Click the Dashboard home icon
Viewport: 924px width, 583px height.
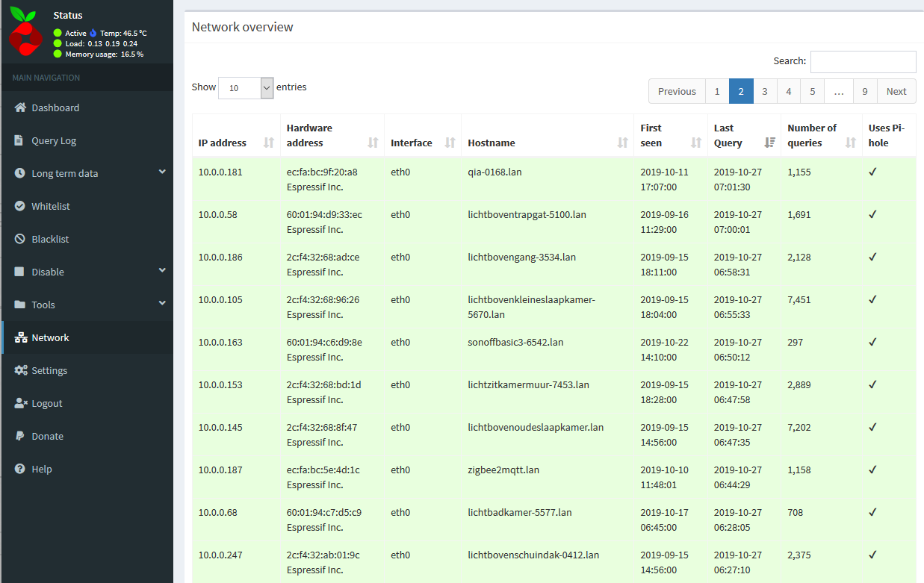click(x=20, y=107)
